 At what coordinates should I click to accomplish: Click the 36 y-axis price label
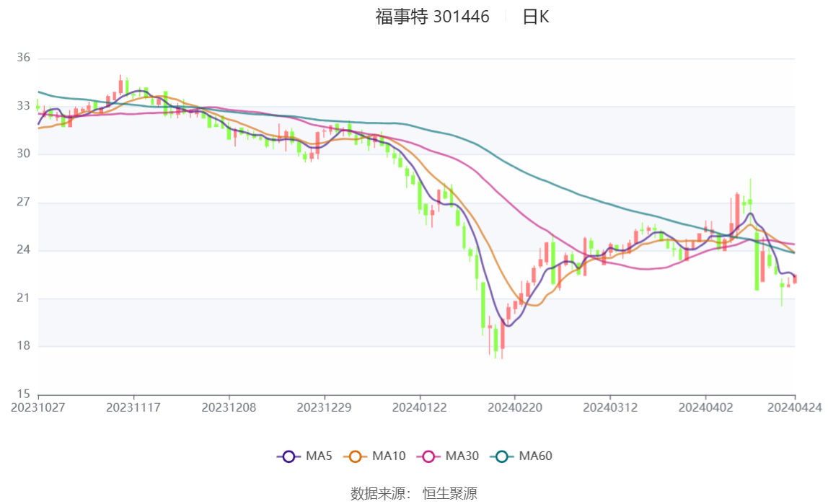point(23,58)
